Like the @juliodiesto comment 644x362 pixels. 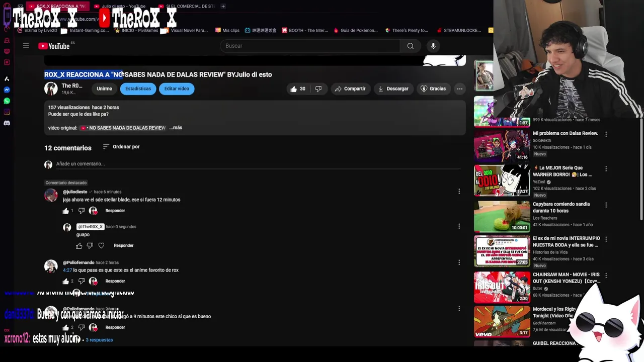(x=65, y=211)
